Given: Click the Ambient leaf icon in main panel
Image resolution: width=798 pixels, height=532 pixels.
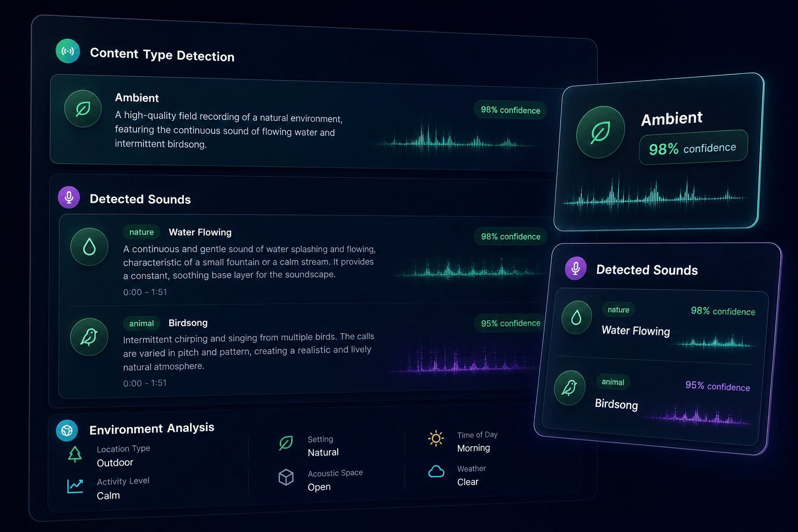Looking at the screenshot, I should tap(83, 109).
